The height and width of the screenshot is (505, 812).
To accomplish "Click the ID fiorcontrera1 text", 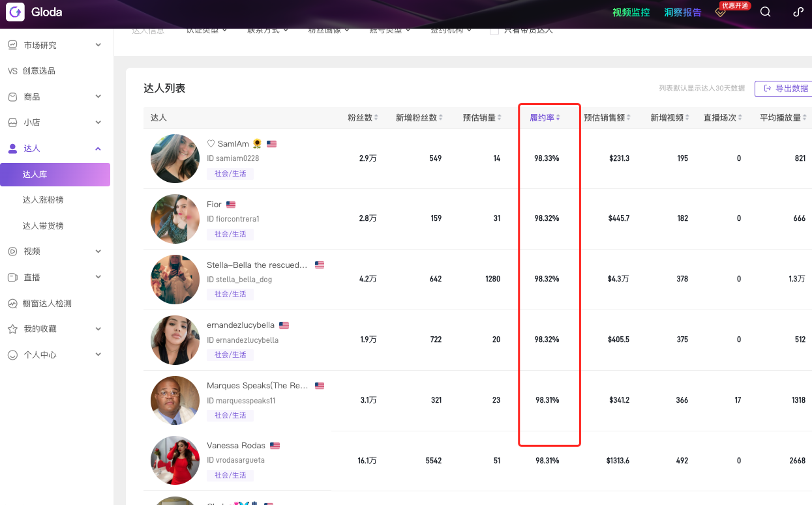I will (x=233, y=219).
